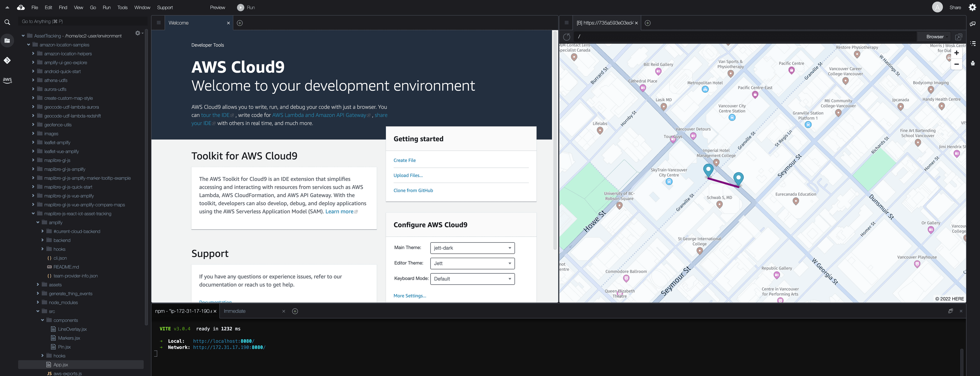This screenshot has height=376, width=980.
Task: Click the Share button
Action: tap(955, 7)
